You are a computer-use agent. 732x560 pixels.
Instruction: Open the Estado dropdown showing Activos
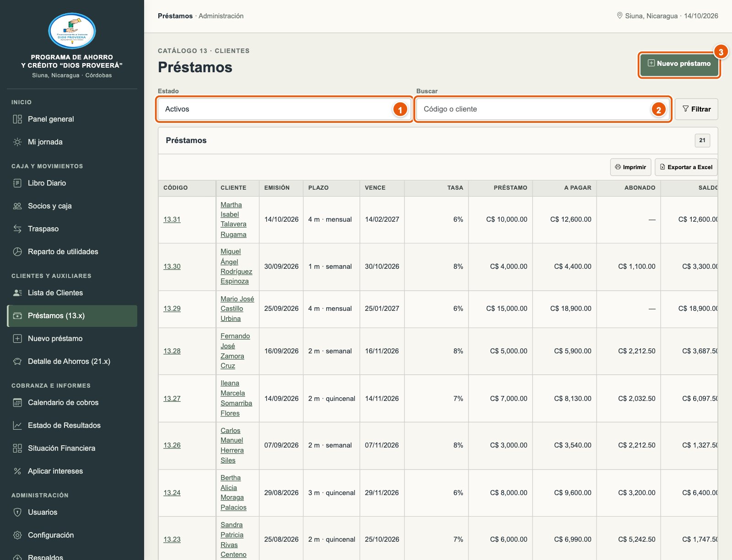tap(285, 109)
